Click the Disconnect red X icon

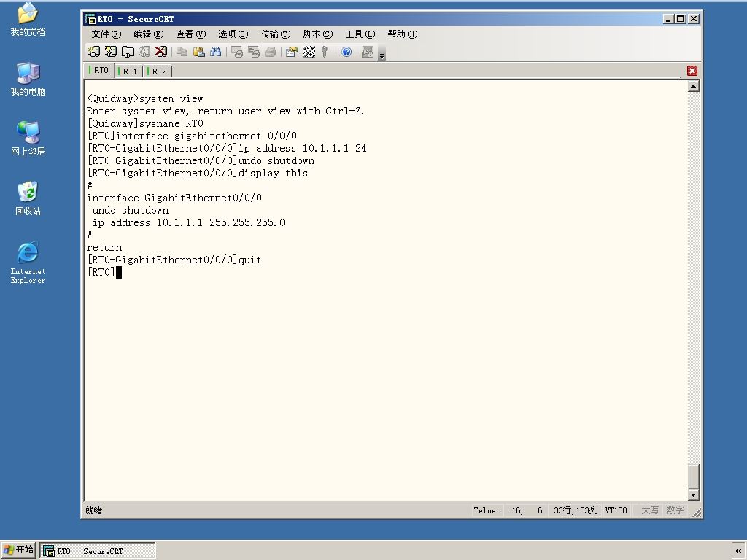[x=161, y=52]
